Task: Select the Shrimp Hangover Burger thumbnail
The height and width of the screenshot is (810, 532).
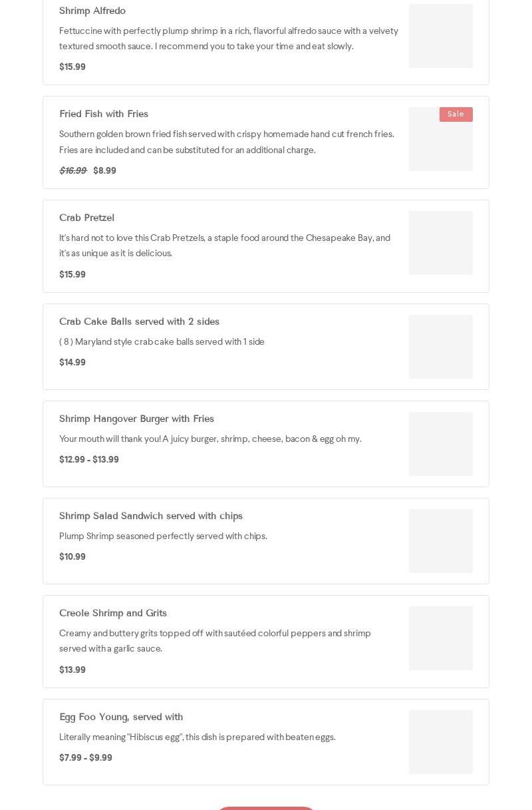Action: pyautogui.click(x=441, y=444)
